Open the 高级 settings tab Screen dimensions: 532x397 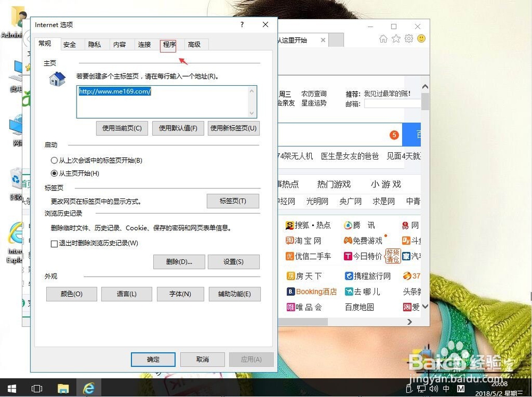195,45
